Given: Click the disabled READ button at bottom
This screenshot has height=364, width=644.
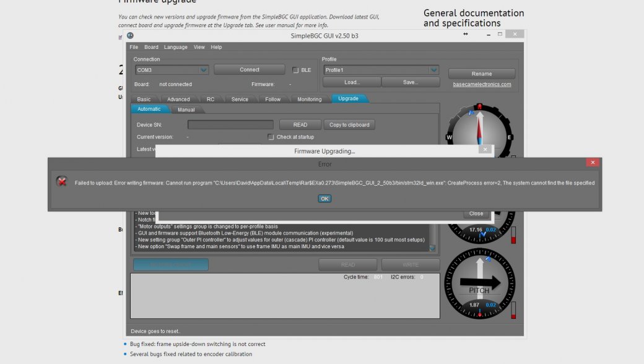Looking at the screenshot, I should pyautogui.click(x=348, y=265).
